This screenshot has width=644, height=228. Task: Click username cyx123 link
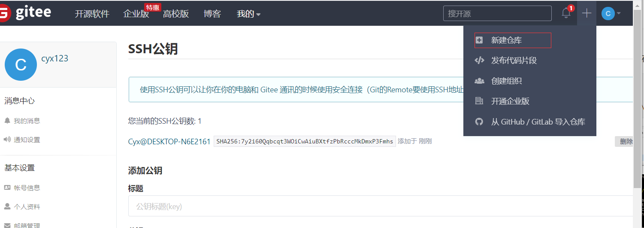pyautogui.click(x=54, y=58)
